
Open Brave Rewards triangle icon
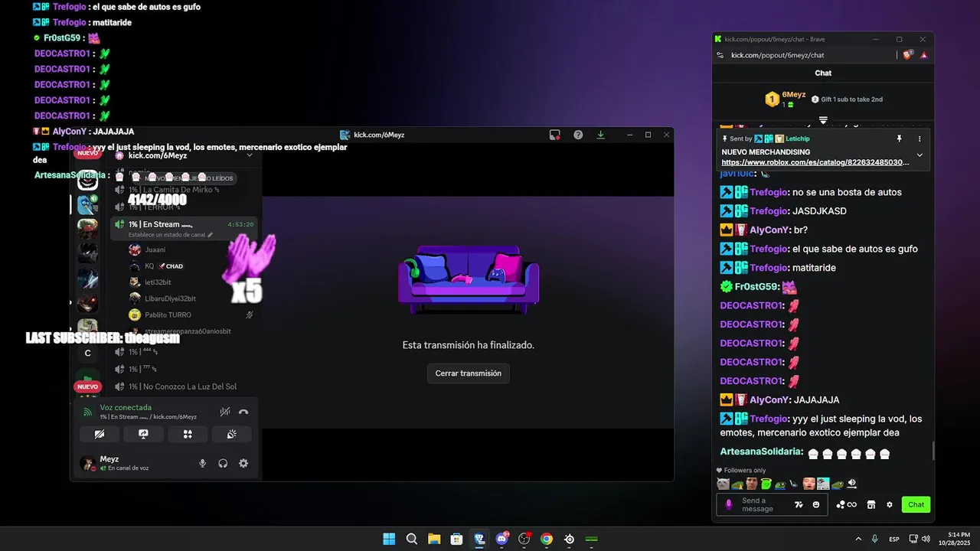[x=923, y=55]
